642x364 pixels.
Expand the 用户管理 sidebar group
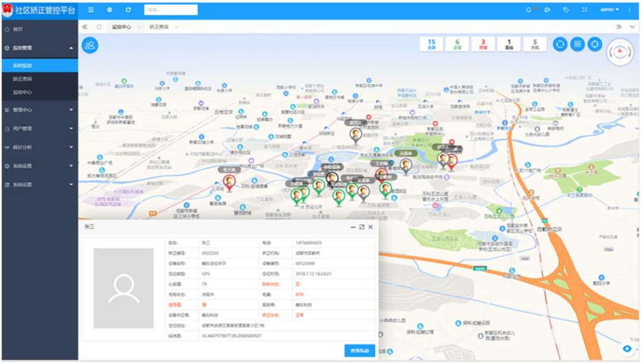pyautogui.click(x=40, y=128)
